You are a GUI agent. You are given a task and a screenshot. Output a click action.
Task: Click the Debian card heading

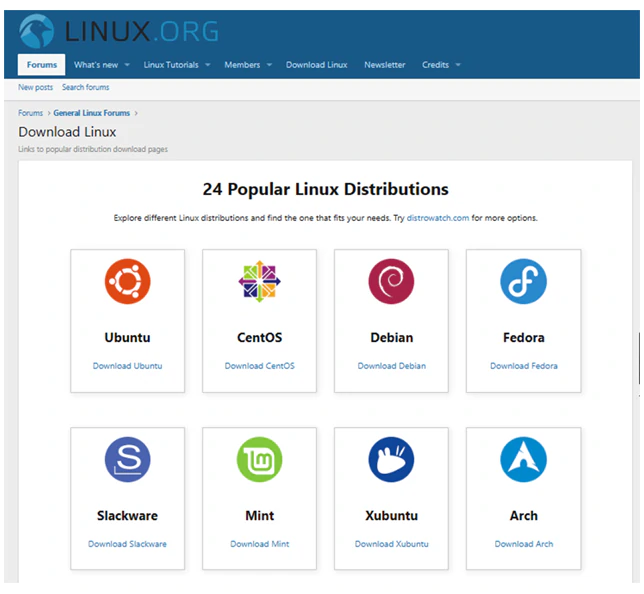click(391, 337)
